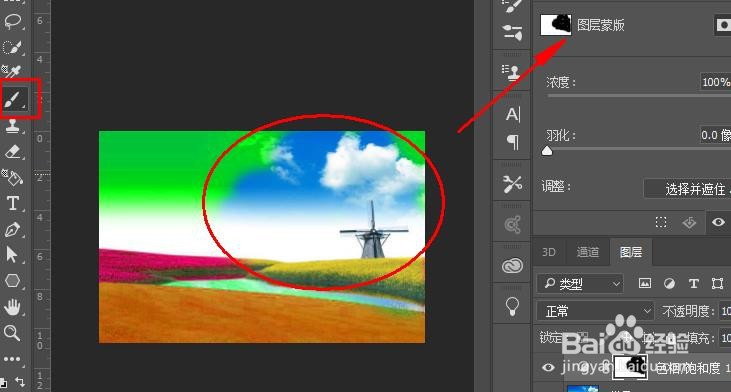Click the add pixel mask icon

(724, 24)
